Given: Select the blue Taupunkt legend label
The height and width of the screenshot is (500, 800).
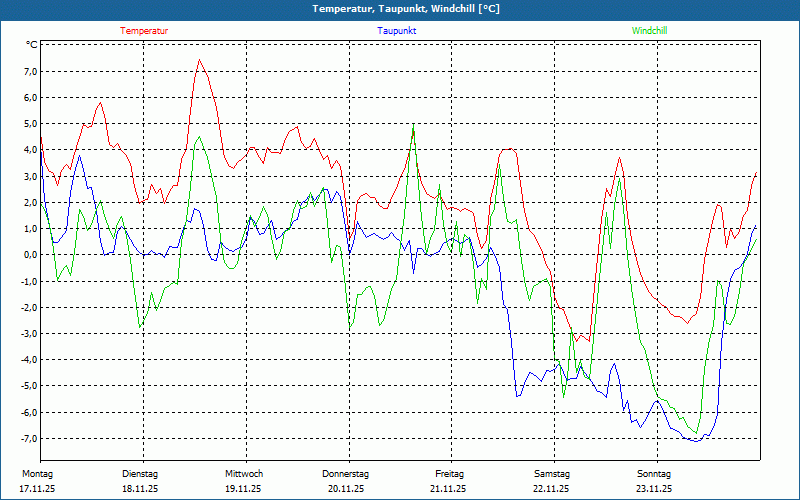Looking at the screenshot, I should point(397,31).
